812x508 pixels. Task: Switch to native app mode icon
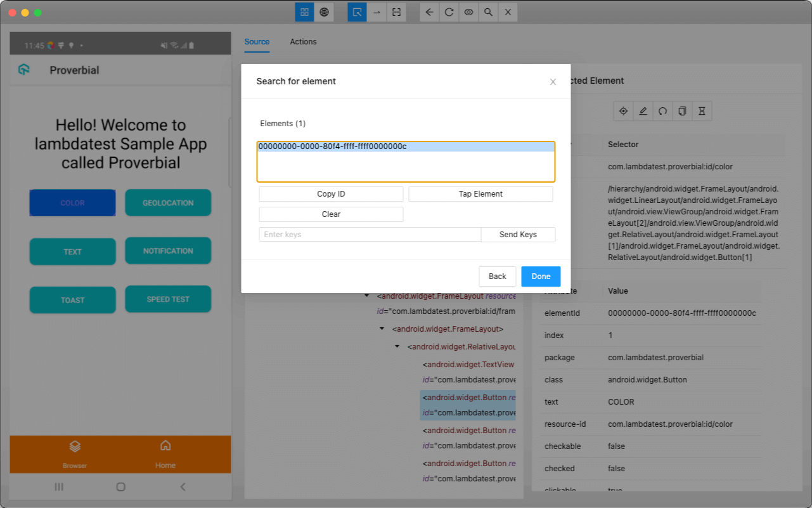coord(305,12)
